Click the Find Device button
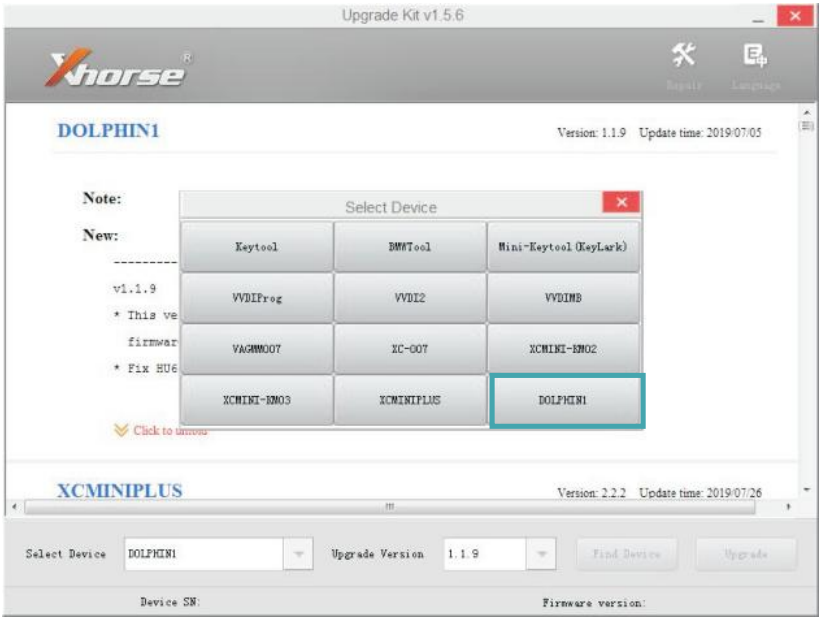 pos(627,554)
